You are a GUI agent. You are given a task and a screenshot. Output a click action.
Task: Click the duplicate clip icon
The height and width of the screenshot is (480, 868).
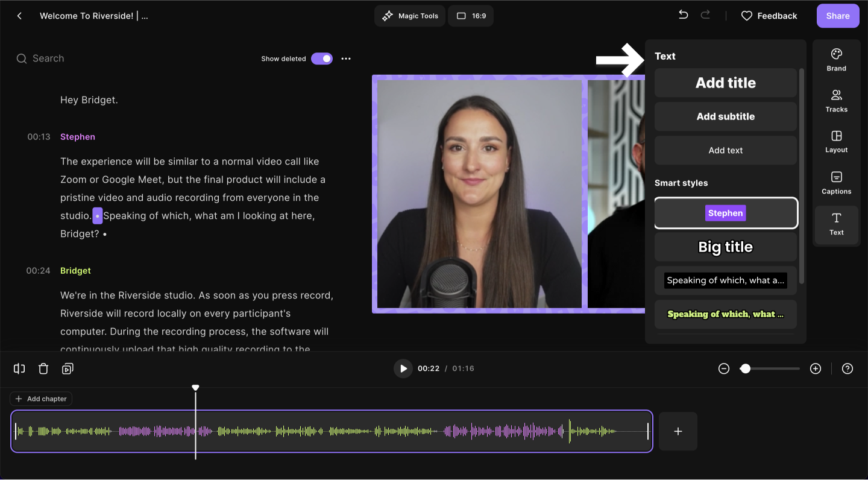(x=68, y=368)
